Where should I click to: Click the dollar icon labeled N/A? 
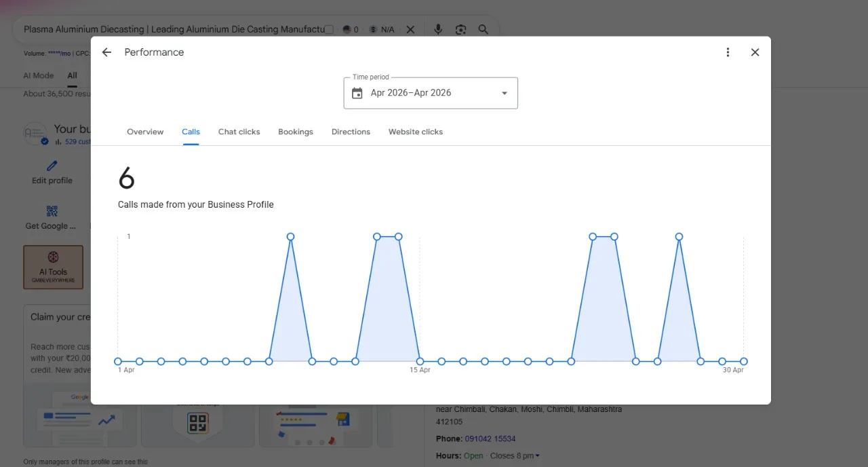[373, 29]
